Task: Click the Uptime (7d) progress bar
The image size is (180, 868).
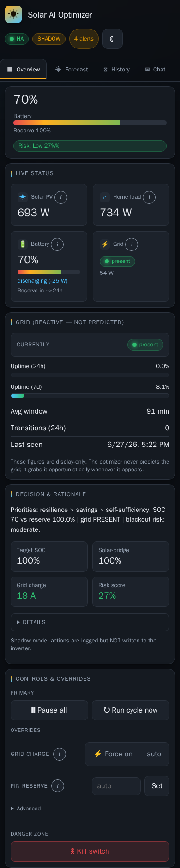Action: (x=90, y=396)
